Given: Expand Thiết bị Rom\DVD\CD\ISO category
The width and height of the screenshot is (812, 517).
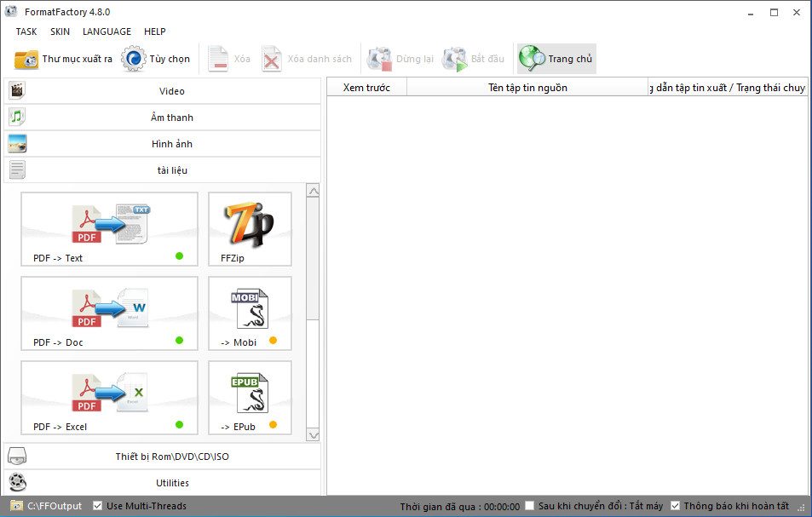Looking at the screenshot, I should click(162, 457).
